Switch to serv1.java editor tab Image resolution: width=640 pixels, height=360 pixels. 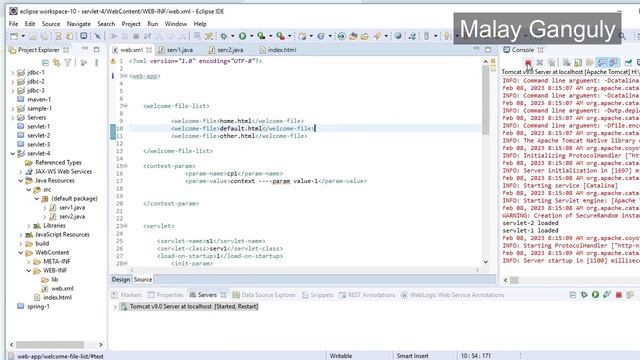(176, 50)
